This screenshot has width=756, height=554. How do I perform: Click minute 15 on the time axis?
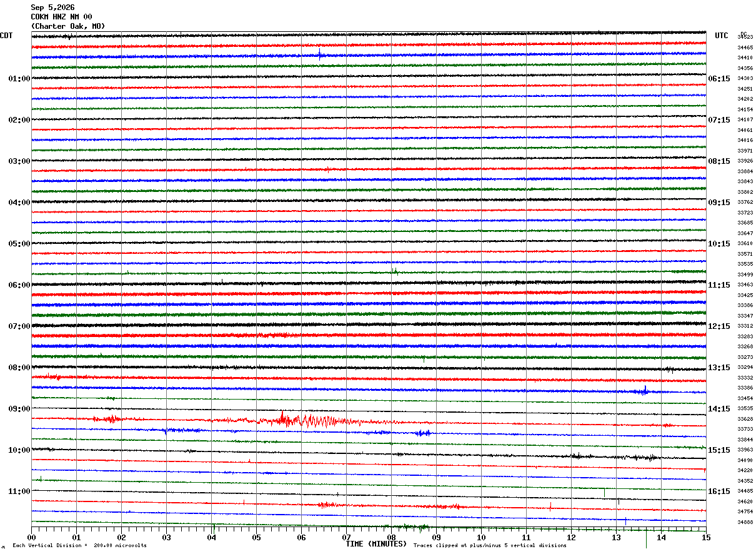pos(706,537)
